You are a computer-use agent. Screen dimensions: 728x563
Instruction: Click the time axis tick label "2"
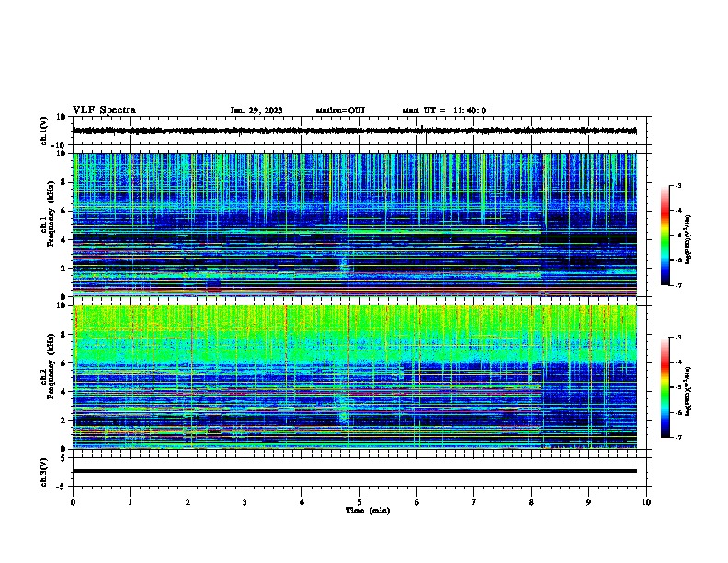188,502
